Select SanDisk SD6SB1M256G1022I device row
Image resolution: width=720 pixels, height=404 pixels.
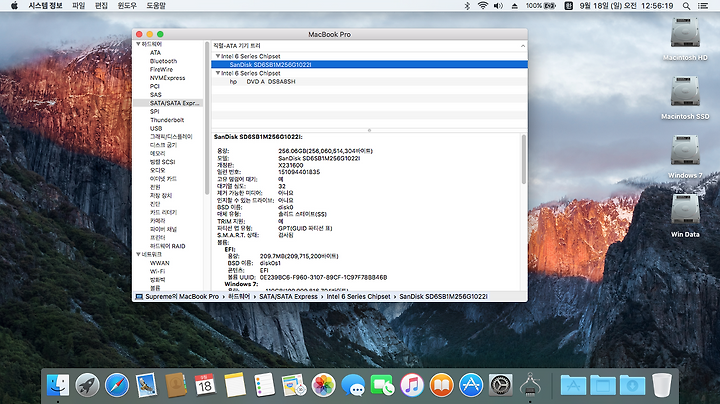[x=369, y=64]
